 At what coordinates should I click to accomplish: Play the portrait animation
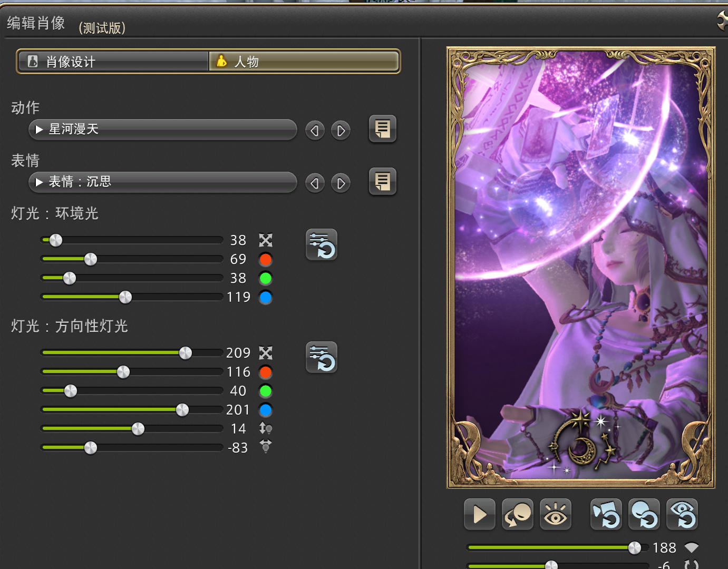[480, 514]
